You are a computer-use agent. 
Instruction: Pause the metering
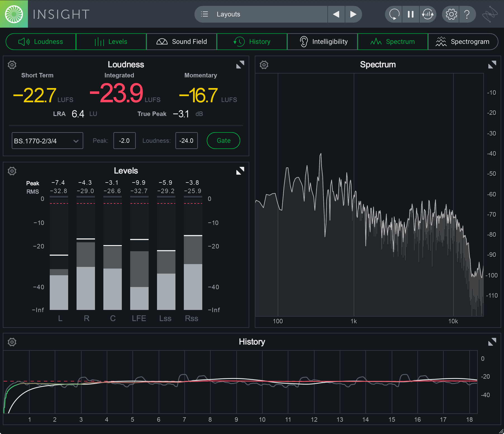click(411, 14)
